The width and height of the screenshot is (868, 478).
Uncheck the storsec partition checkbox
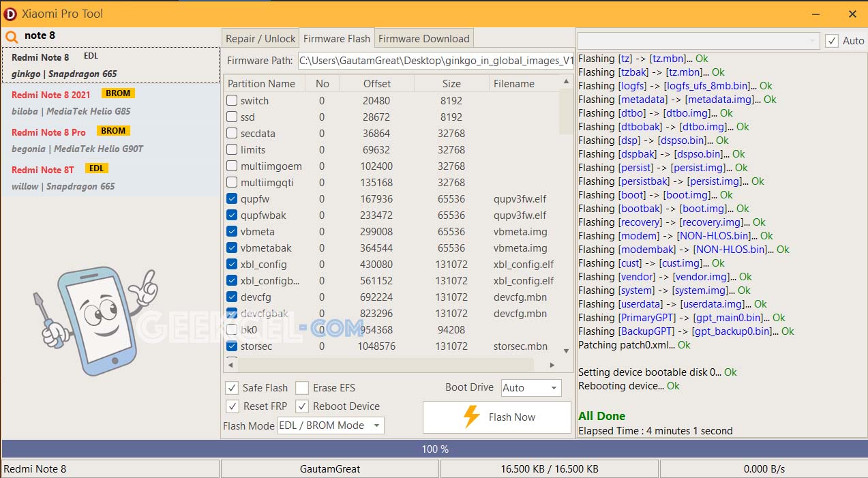[232, 346]
